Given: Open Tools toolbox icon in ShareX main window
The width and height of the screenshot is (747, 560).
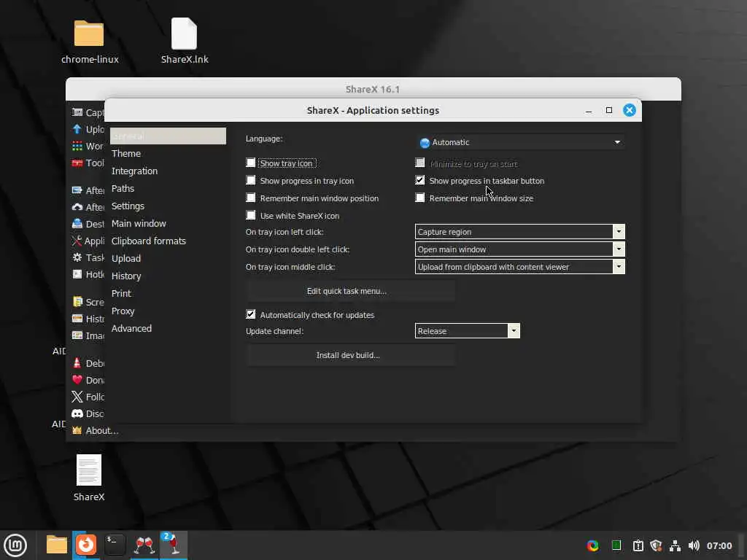Looking at the screenshot, I should pyautogui.click(x=77, y=163).
